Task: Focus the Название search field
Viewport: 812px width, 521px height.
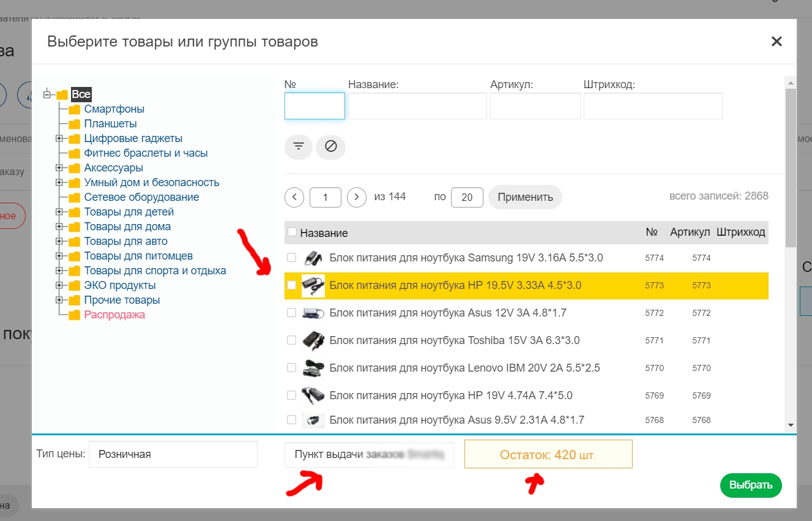Action: pyautogui.click(x=417, y=106)
